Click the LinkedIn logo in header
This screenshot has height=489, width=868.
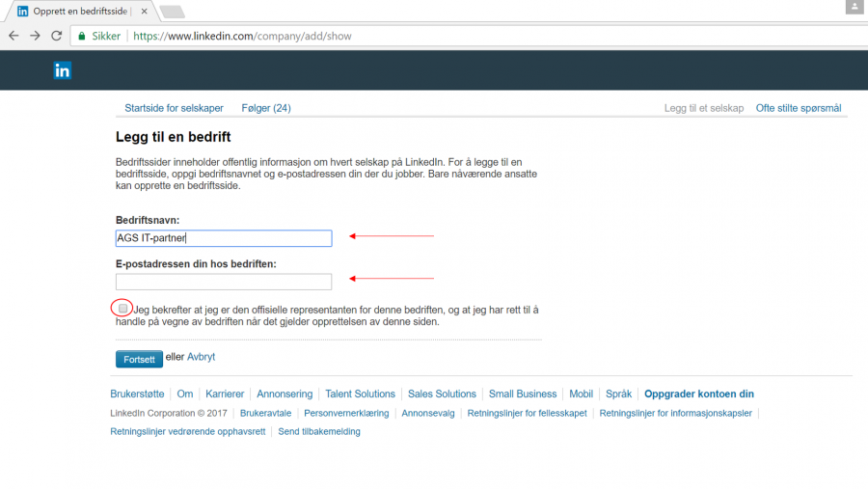(62, 70)
